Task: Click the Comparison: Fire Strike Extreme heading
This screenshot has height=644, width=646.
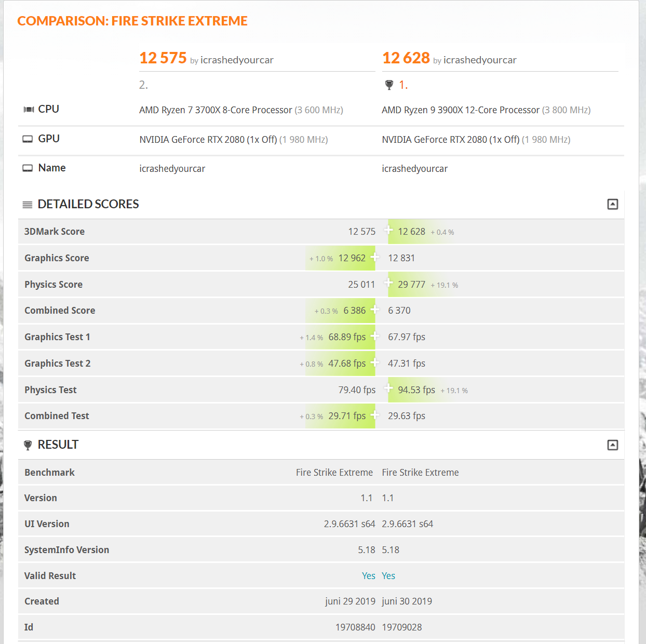Action: 132,21
